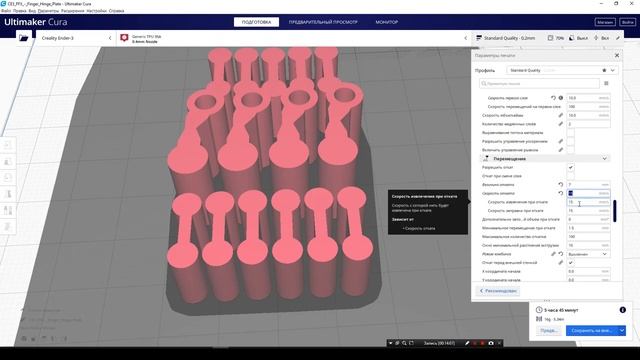The image size is (640, 360).
Task: Reset combing mode value
Action: coord(561,254)
